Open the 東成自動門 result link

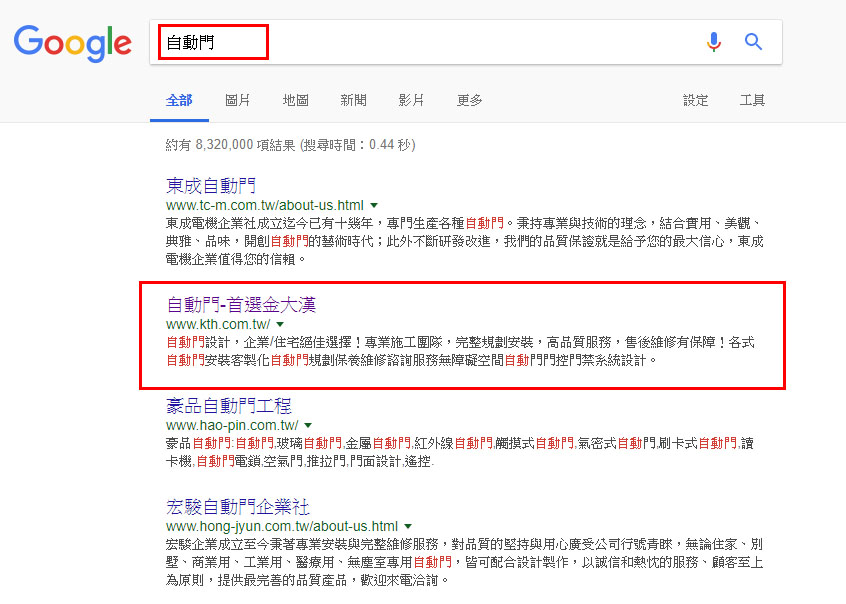tap(210, 186)
